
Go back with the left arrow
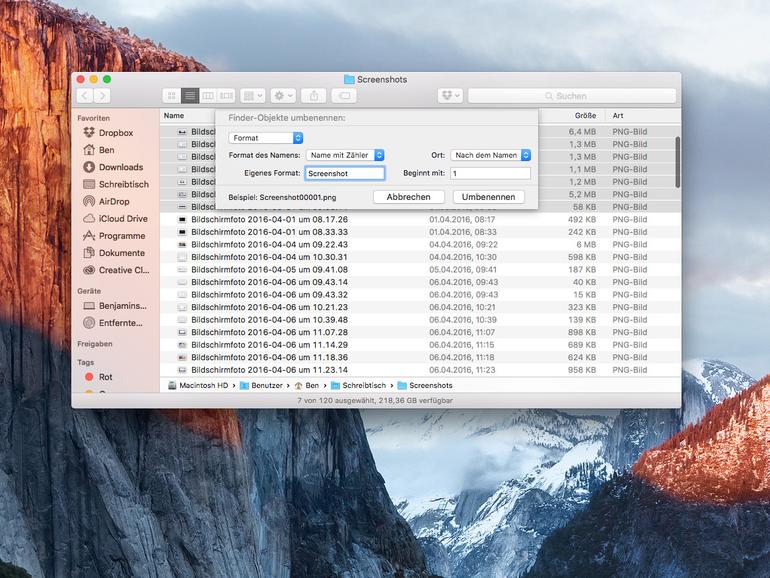84,96
